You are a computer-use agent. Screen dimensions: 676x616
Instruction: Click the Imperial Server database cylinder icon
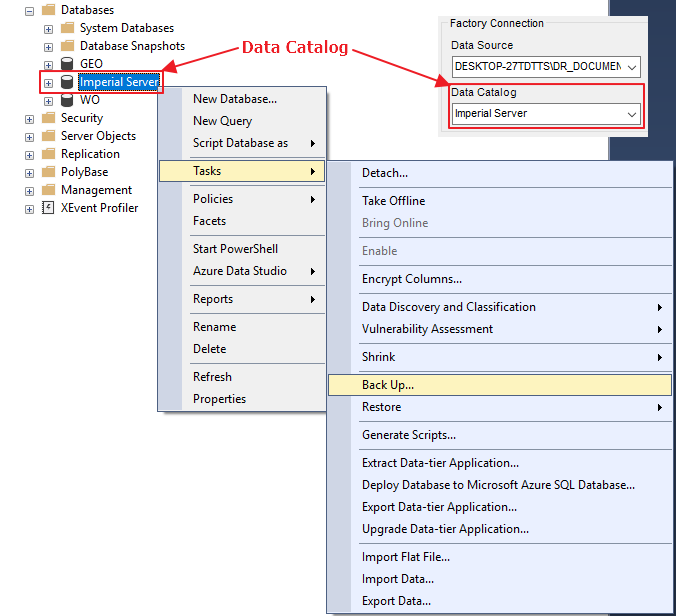click(x=67, y=82)
